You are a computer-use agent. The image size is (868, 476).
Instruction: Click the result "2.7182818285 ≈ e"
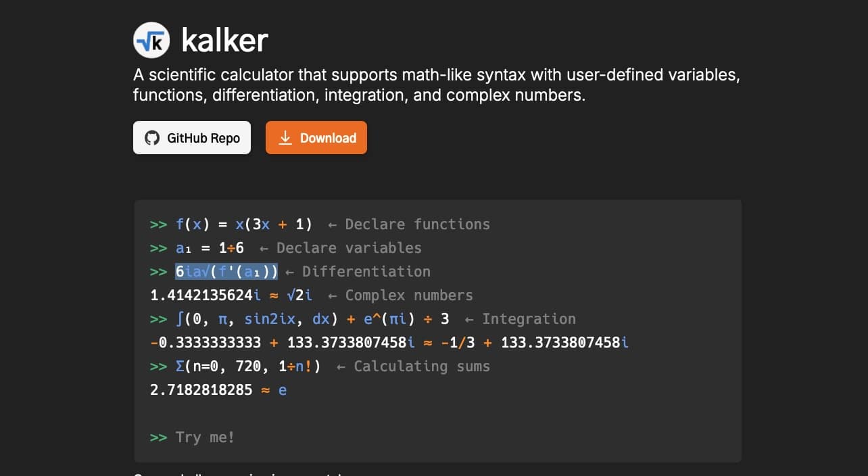pyautogui.click(x=218, y=390)
